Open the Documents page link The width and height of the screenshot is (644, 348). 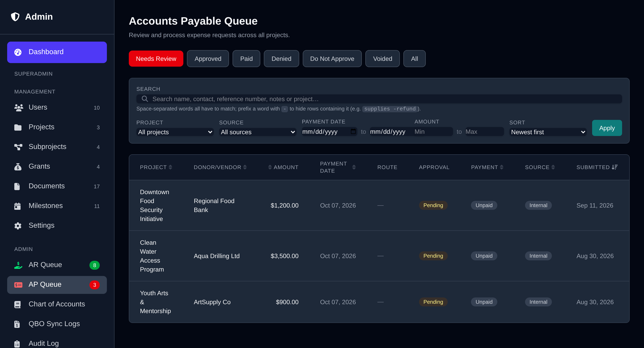[57, 186]
